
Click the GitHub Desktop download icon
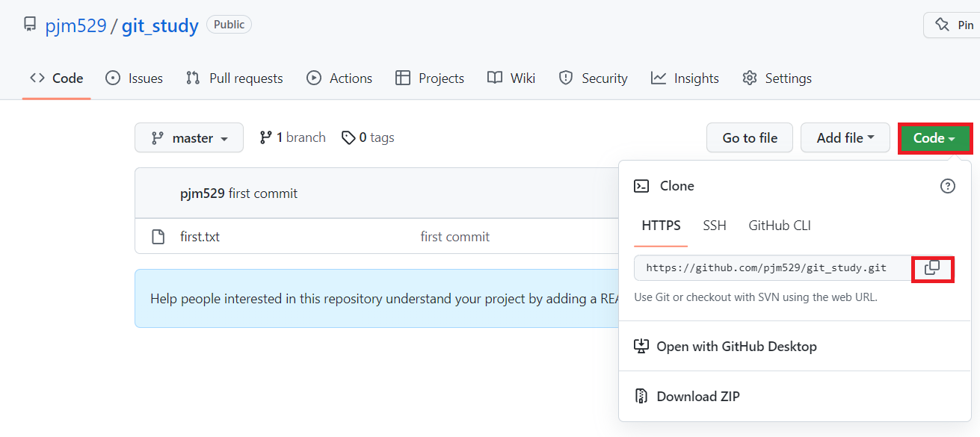[x=641, y=346]
